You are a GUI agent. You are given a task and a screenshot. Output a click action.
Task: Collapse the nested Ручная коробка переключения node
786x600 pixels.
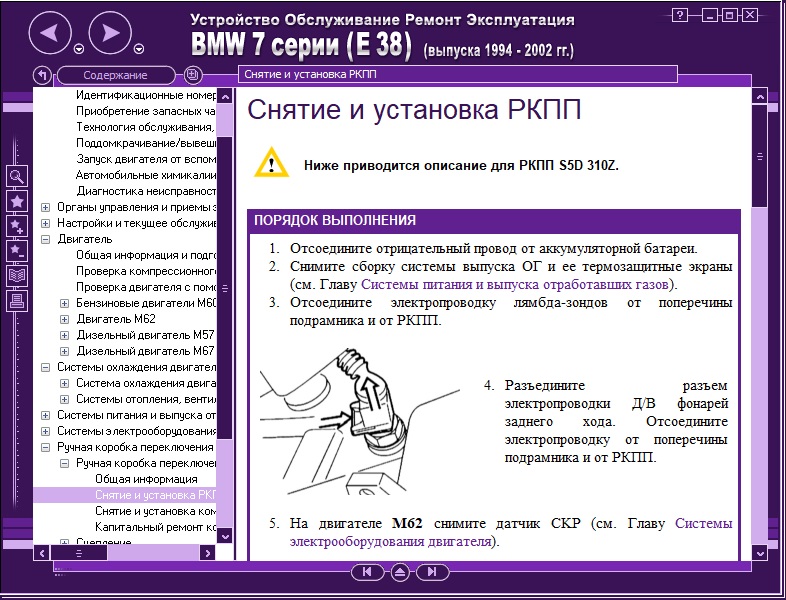(x=65, y=463)
